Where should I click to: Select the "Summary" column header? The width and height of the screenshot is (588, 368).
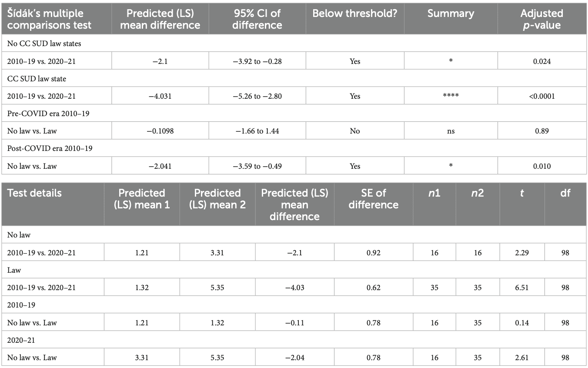(451, 13)
